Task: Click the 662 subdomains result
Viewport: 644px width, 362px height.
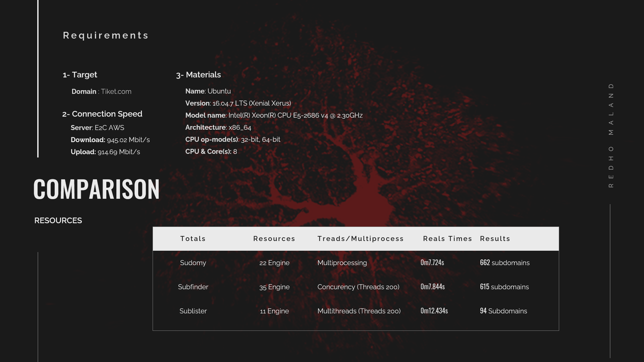Action: pos(504,263)
